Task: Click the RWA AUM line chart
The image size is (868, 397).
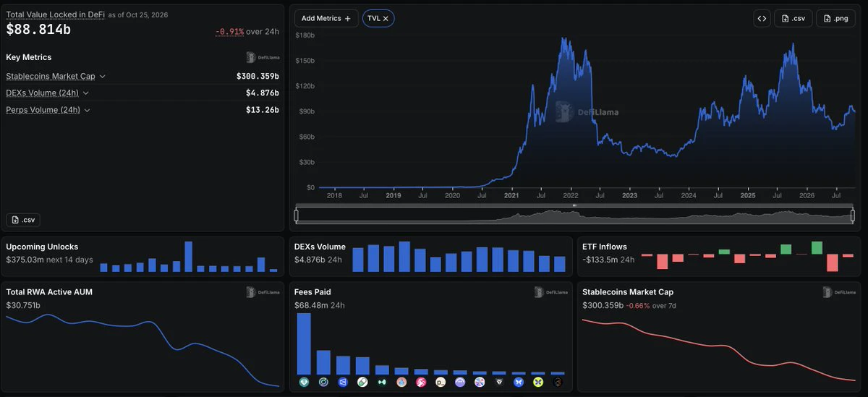Action: click(x=142, y=351)
